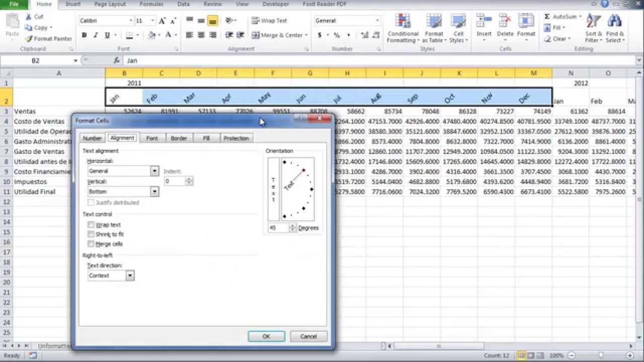644x362 pixels.
Task: Align text right in ribbon
Action: click(212, 35)
